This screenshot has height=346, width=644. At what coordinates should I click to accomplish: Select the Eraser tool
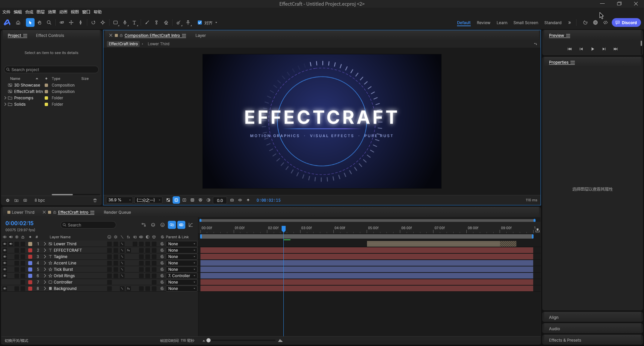click(166, 22)
